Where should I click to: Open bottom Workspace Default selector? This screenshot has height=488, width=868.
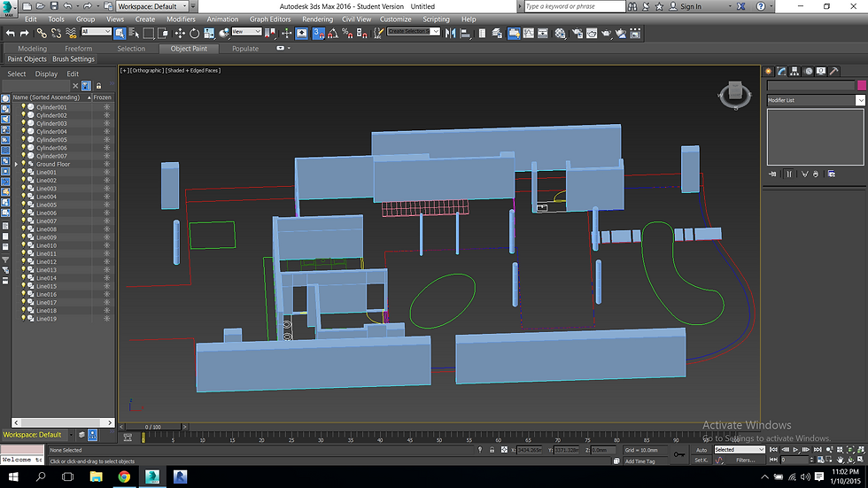[37, 435]
